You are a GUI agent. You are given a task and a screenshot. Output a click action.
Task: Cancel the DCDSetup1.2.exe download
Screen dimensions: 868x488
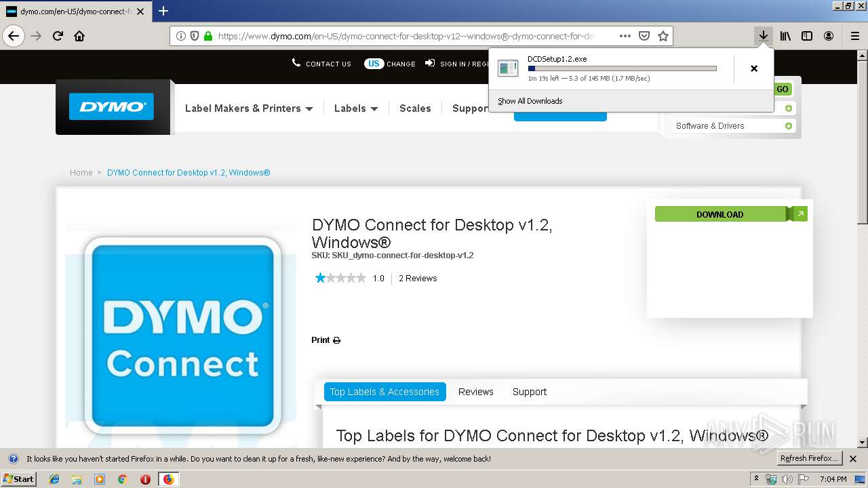[753, 68]
